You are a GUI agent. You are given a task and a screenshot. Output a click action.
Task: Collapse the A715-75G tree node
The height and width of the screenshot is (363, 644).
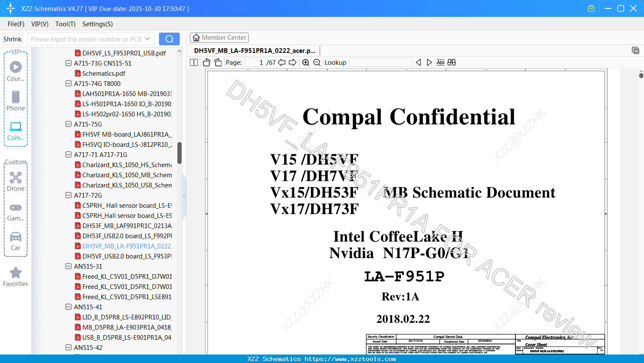[x=69, y=124]
